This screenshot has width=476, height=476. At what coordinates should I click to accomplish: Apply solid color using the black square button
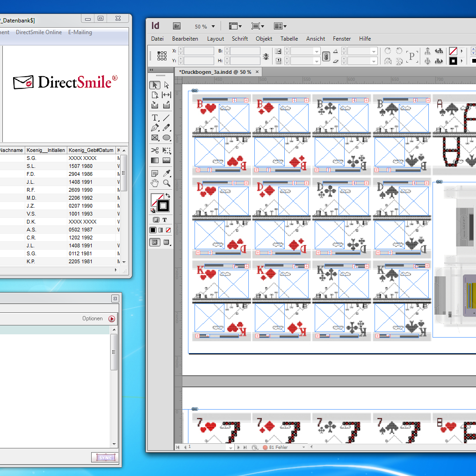pyautogui.click(x=153, y=230)
